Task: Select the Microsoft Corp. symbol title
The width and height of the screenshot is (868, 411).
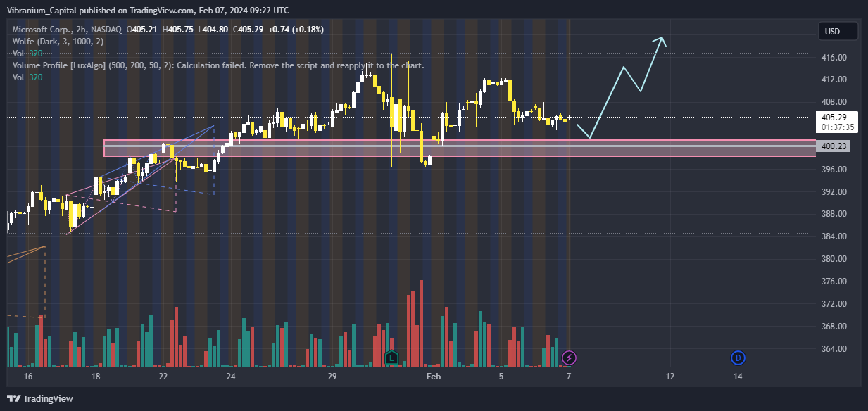Action: 67,30
